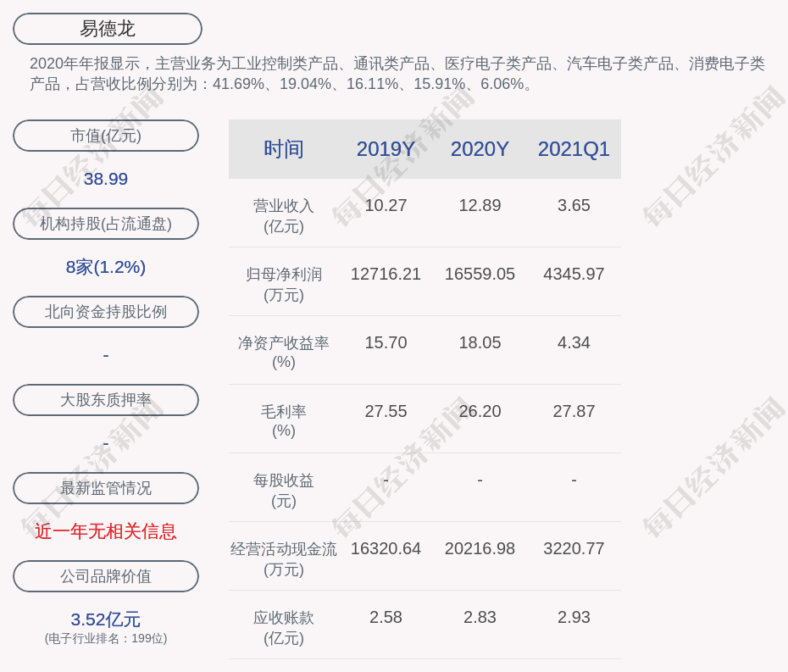Viewport: 788px width, 672px height.
Task: Click the ROE value 18.05
Action: [480, 343]
